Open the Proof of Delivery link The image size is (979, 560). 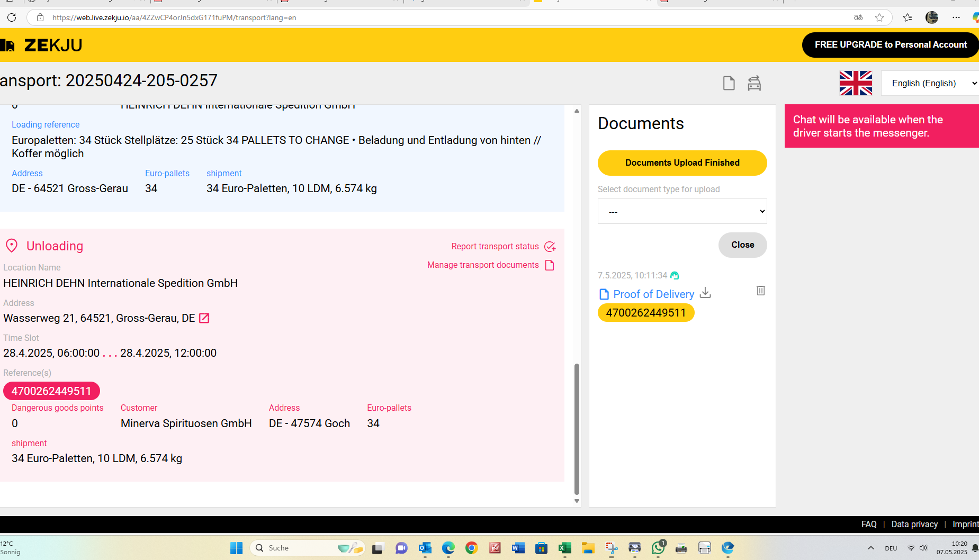coord(653,294)
